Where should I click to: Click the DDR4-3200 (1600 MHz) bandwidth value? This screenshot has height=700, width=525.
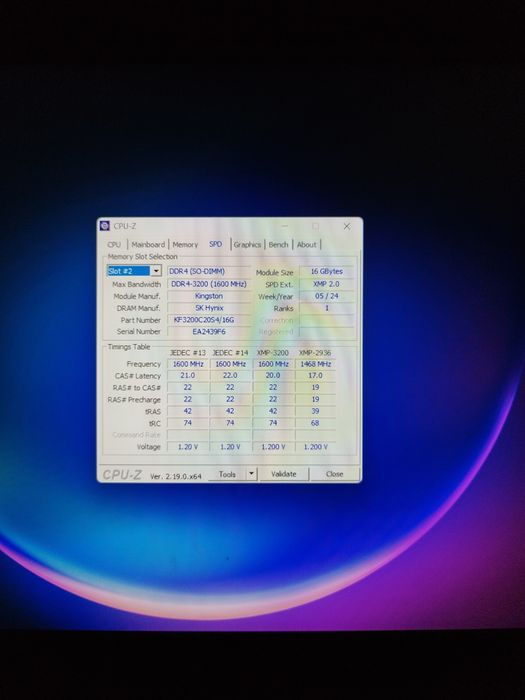tap(208, 284)
